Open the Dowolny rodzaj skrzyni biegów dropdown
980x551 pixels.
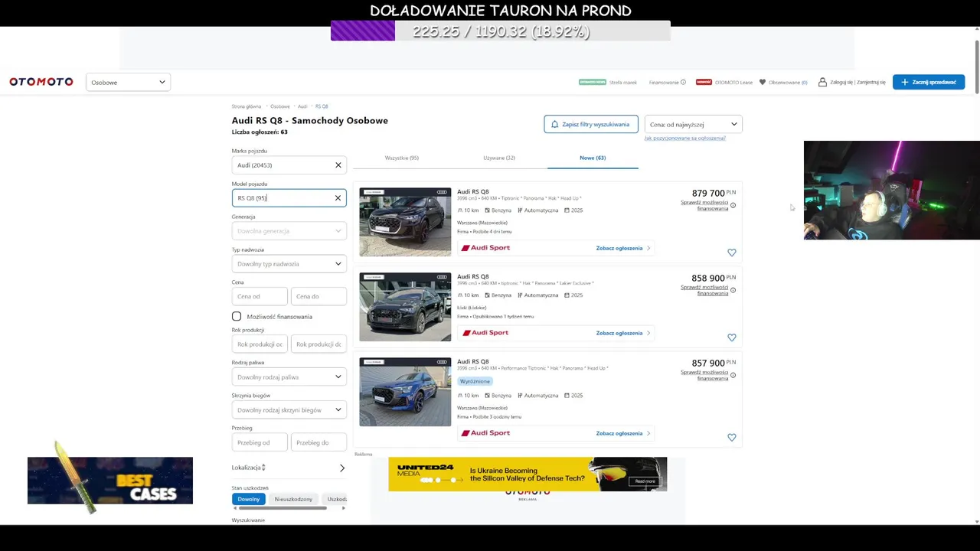(289, 410)
